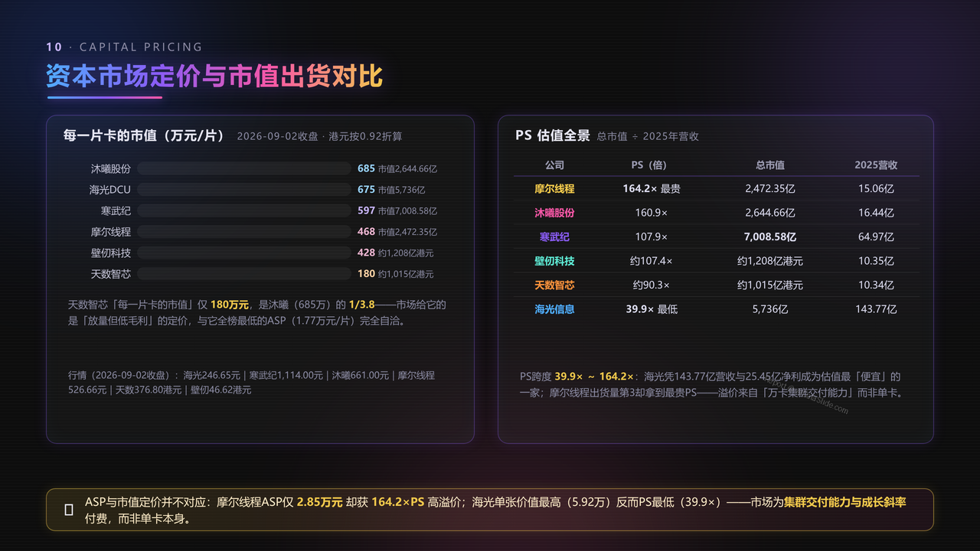Click the 公司 column header
Image resolution: width=980 pixels, height=551 pixels.
pyautogui.click(x=554, y=165)
